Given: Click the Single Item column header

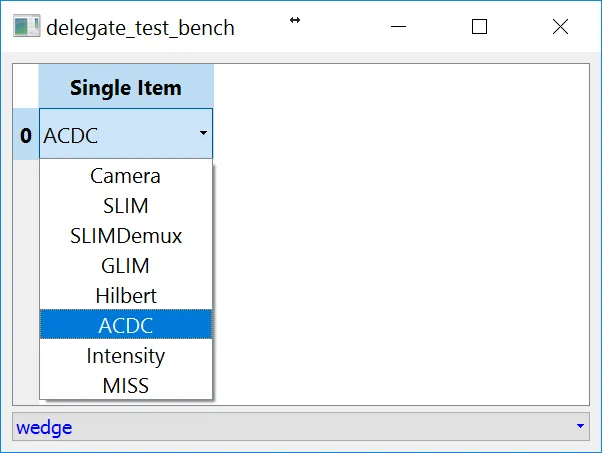Looking at the screenshot, I should point(126,87).
